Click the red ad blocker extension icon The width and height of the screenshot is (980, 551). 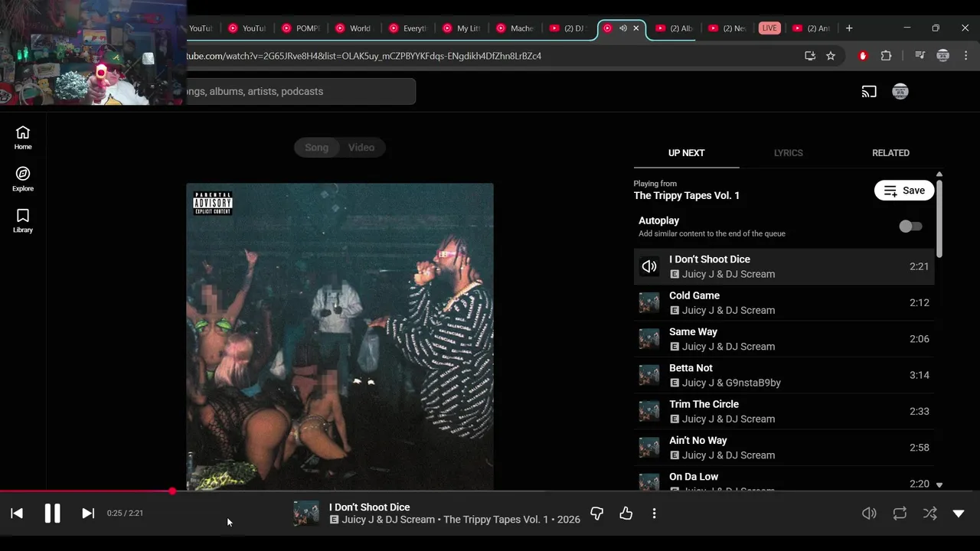click(863, 56)
